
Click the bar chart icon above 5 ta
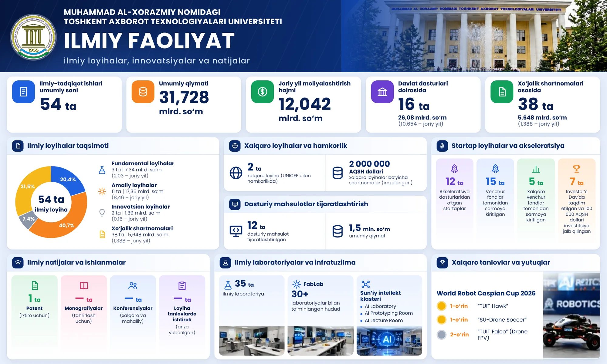536,169
